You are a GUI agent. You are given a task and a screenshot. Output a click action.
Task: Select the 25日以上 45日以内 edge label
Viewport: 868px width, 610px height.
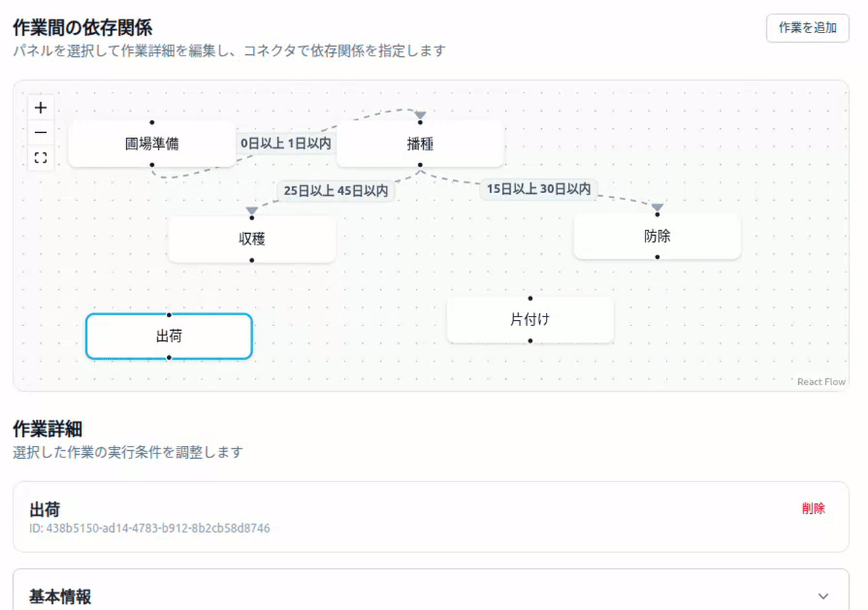337,191
